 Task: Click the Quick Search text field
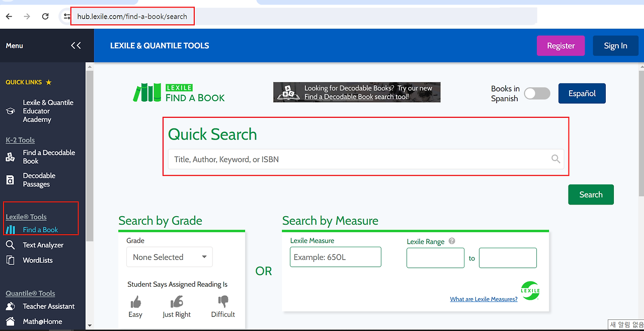[x=366, y=159]
